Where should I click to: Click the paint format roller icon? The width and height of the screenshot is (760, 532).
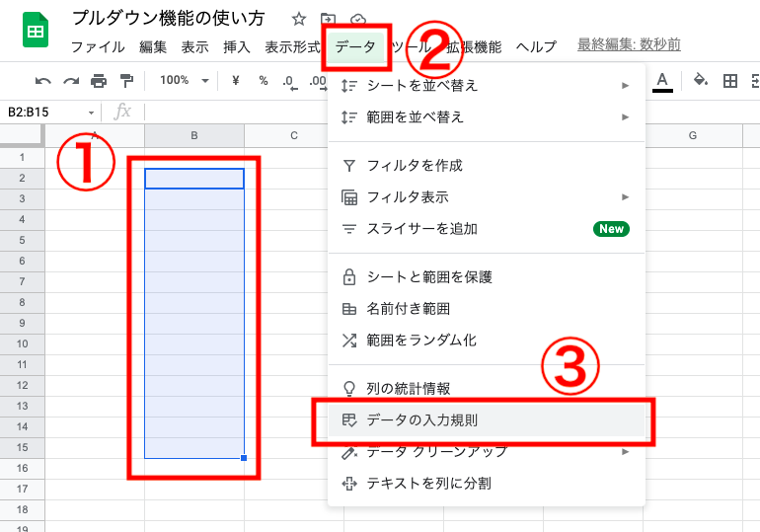click(126, 80)
